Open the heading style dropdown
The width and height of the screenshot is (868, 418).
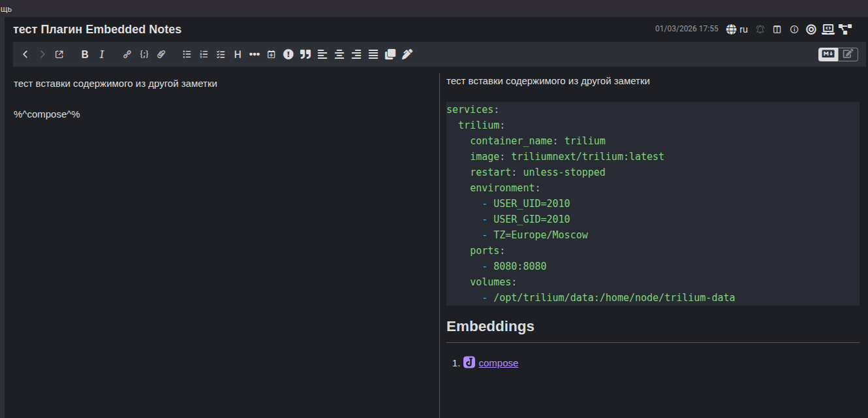pos(238,55)
